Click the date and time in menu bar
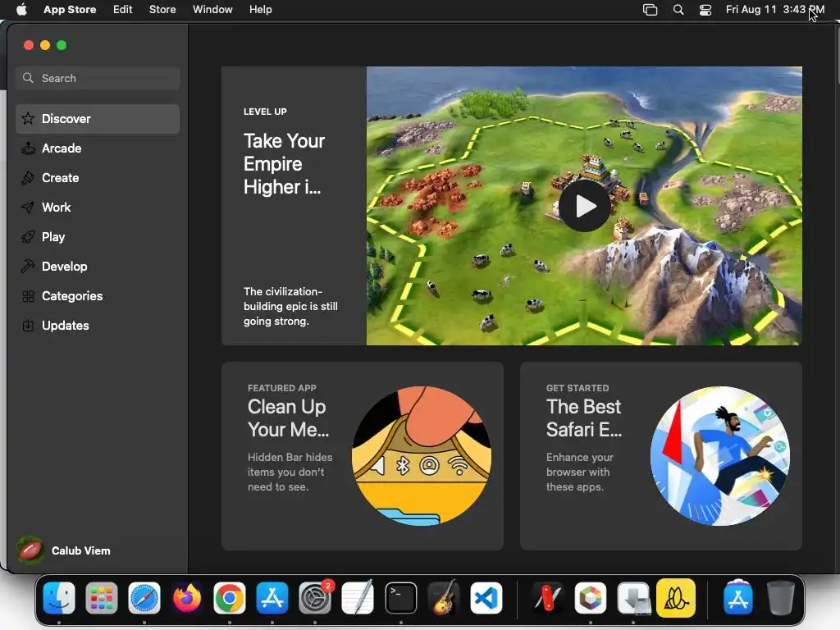Screen dimensions: 840x630 [x=774, y=10]
